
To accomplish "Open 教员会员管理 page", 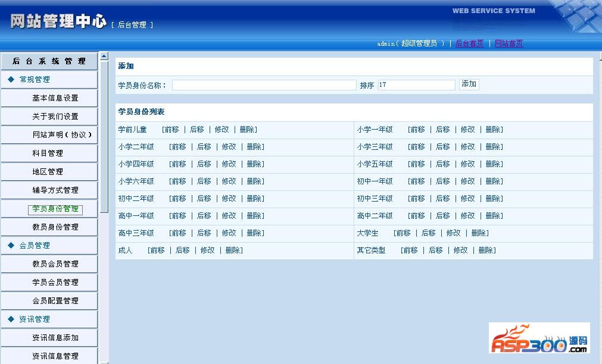I will point(55,263).
